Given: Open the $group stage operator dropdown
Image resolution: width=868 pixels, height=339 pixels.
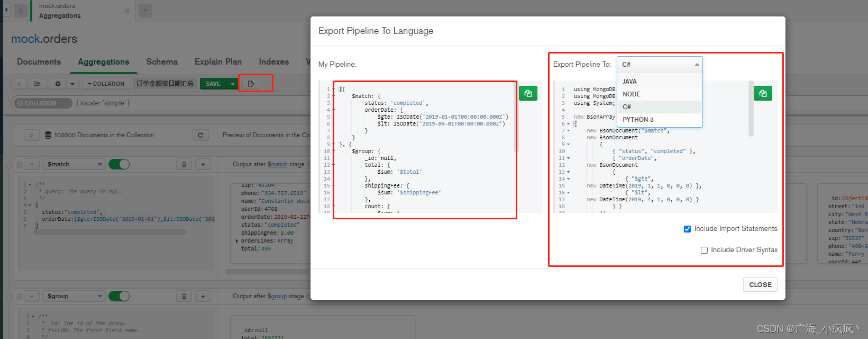Looking at the screenshot, I should 73,296.
